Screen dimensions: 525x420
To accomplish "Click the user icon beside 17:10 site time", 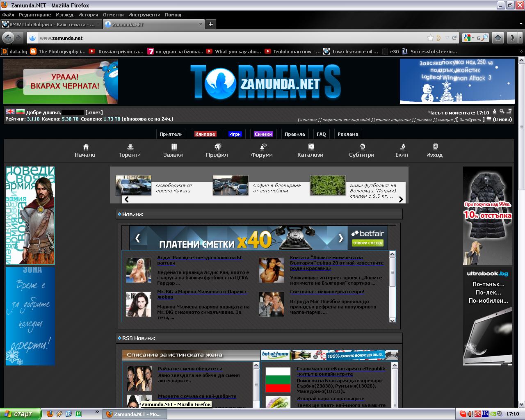I will click(x=495, y=112).
